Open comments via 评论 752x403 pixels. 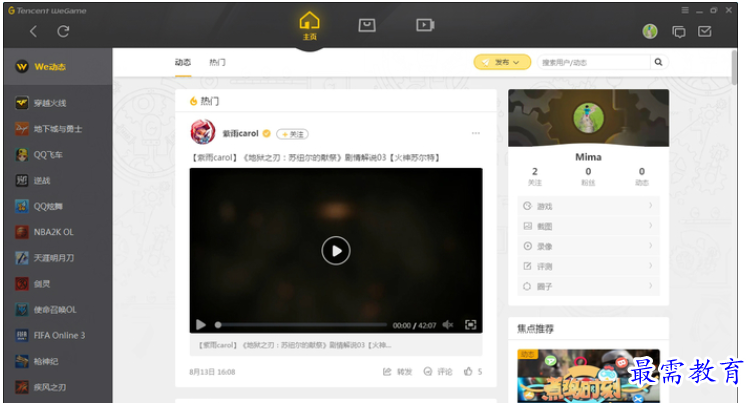(438, 371)
